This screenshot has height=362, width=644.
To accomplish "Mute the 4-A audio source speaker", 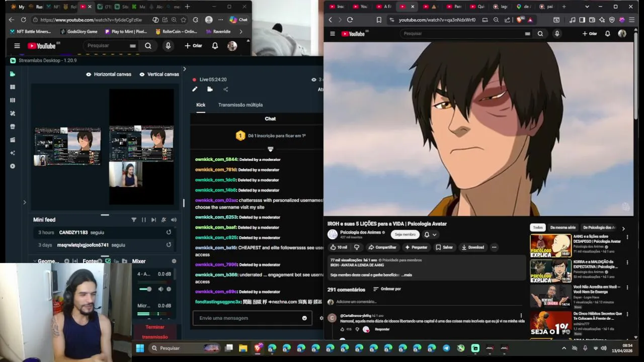I will coord(160,289).
